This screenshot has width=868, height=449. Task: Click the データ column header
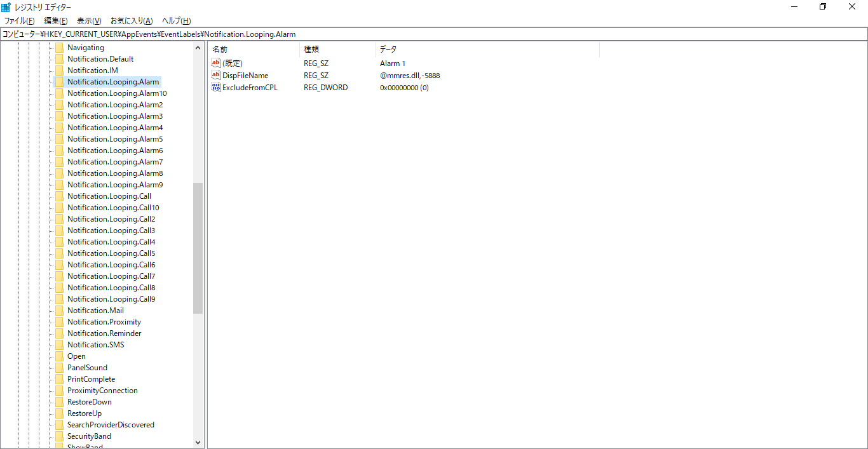click(487, 49)
